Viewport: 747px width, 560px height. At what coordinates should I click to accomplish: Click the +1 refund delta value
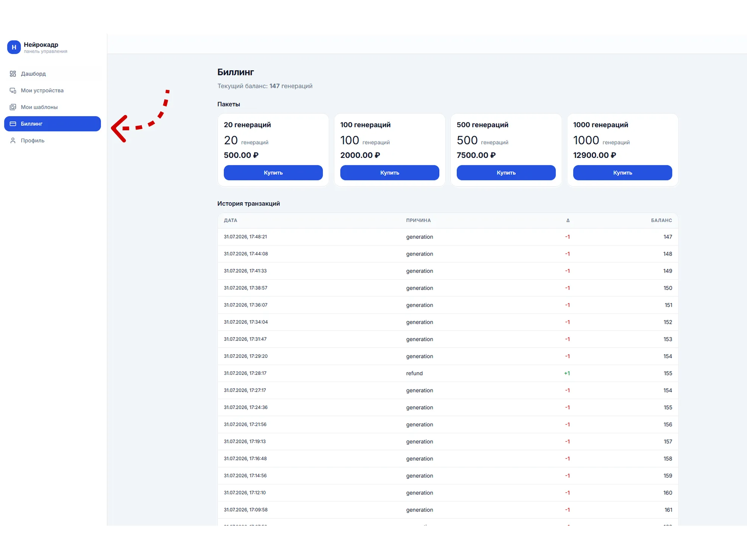(567, 373)
